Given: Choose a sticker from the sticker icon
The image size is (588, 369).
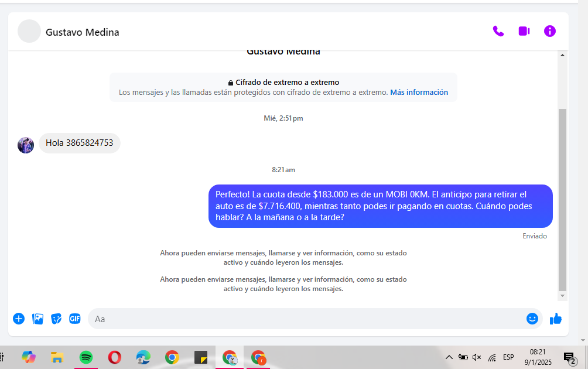Looking at the screenshot, I should click(x=56, y=319).
